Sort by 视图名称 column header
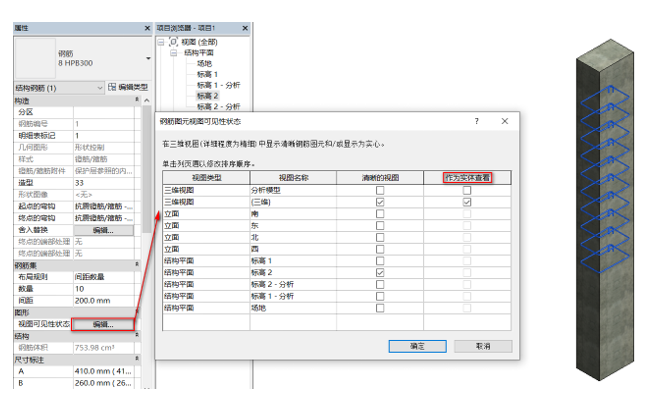This screenshot has width=659, height=399. (x=293, y=177)
